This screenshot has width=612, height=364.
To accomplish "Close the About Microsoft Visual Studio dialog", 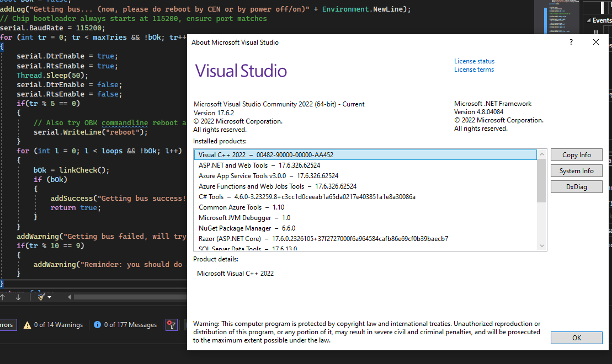I will tap(596, 42).
